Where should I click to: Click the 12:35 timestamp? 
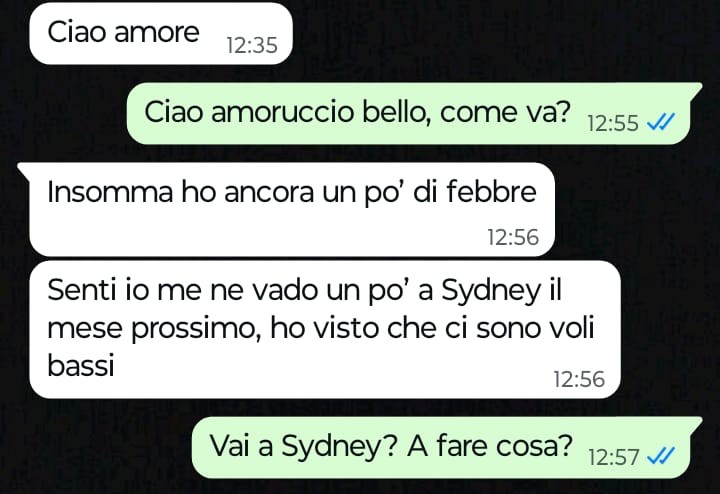(252, 45)
